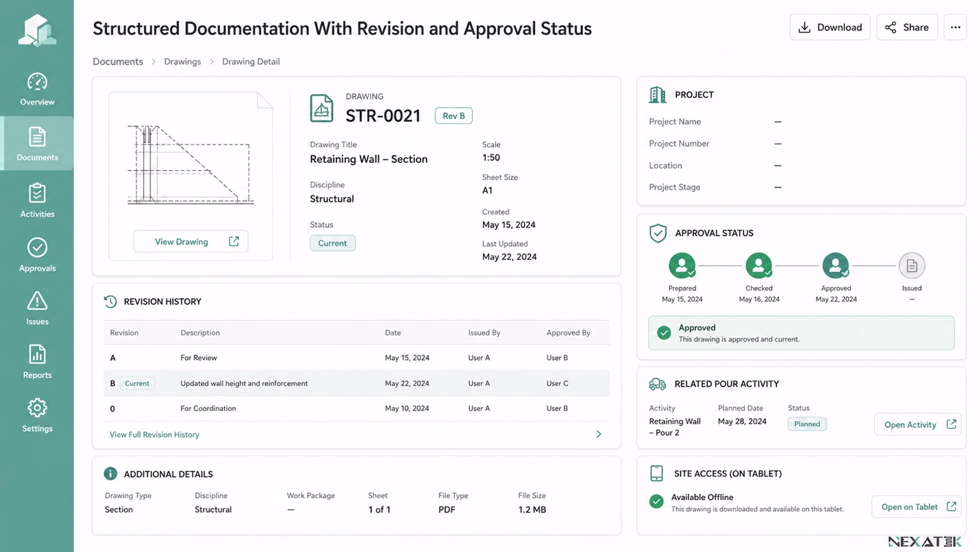Screen dimensions: 980x552
Task: Click the Share button
Action: (x=906, y=27)
